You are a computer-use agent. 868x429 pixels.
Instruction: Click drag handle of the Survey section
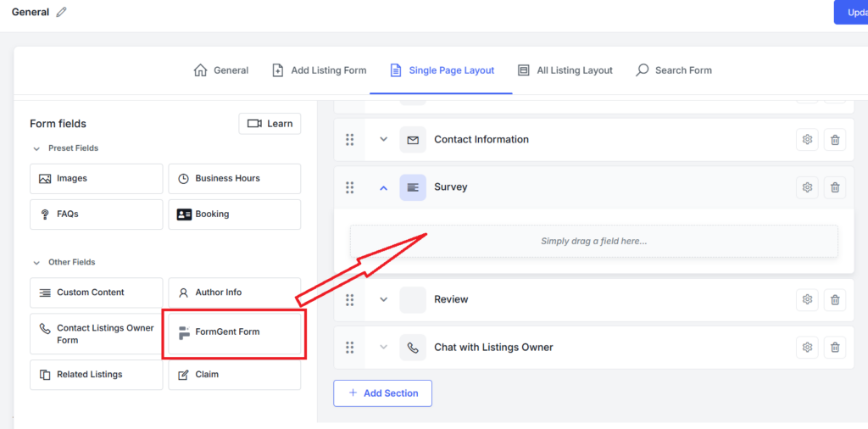pyautogui.click(x=349, y=187)
